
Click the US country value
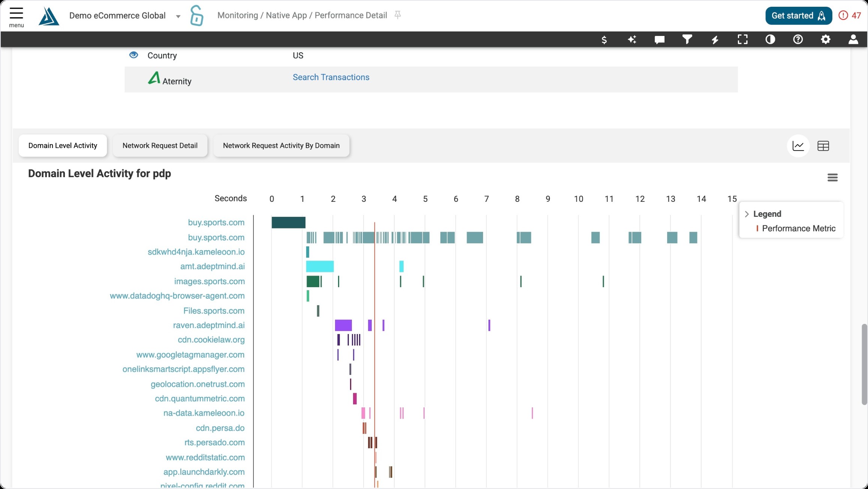pyautogui.click(x=298, y=55)
